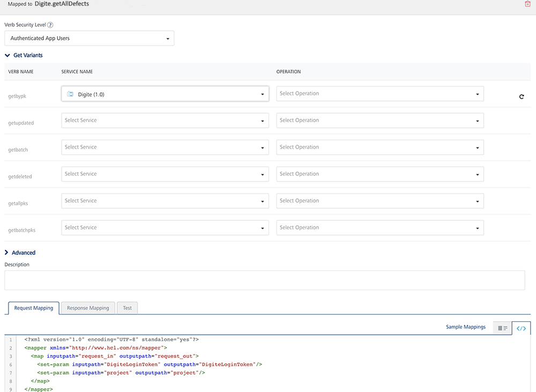536x392 pixels.
Task: Select the Request Mapping tab
Action: [34, 308]
